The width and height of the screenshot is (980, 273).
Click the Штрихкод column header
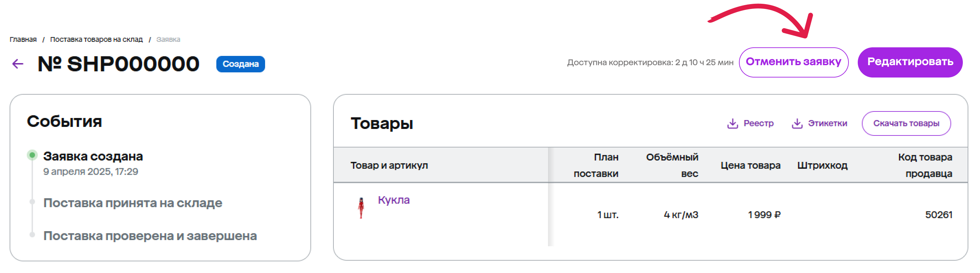point(822,165)
